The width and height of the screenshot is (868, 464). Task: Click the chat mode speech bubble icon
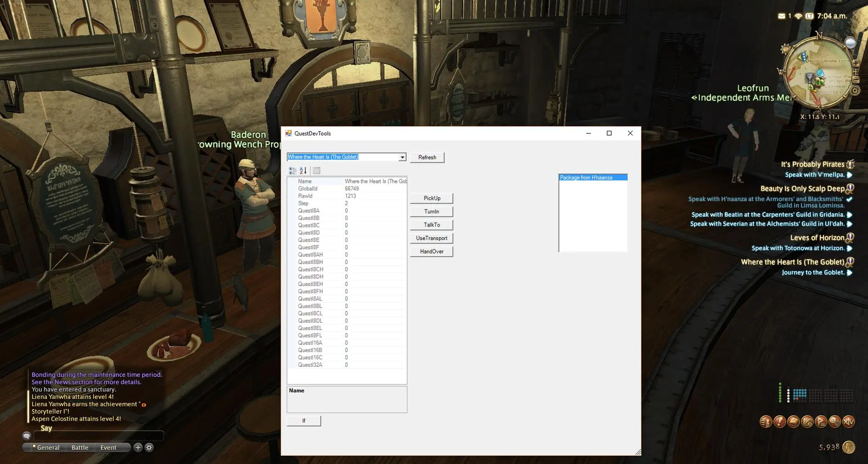(27, 436)
